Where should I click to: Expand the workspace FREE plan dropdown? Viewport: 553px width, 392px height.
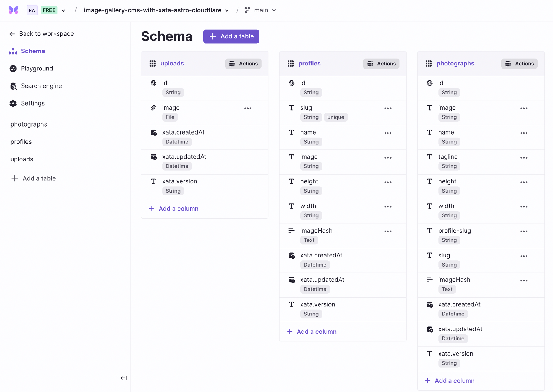pyautogui.click(x=63, y=10)
